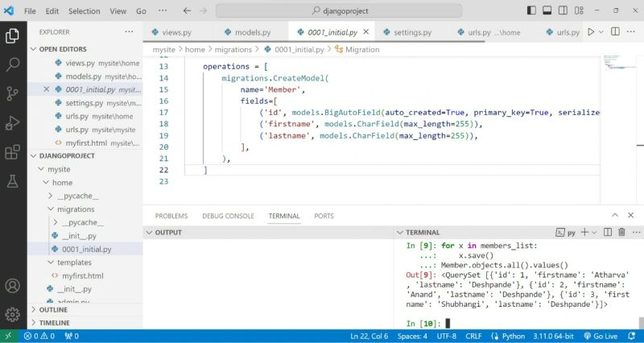This screenshot has width=644, height=343.
Task: Toggle bottom panel layout
Action: (547, 10)
